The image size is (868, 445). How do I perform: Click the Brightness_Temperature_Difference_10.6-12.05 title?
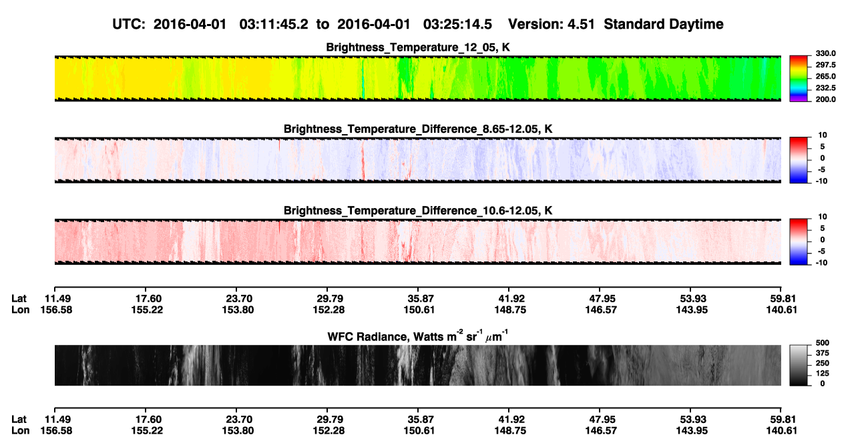click(x=418, y=210)
